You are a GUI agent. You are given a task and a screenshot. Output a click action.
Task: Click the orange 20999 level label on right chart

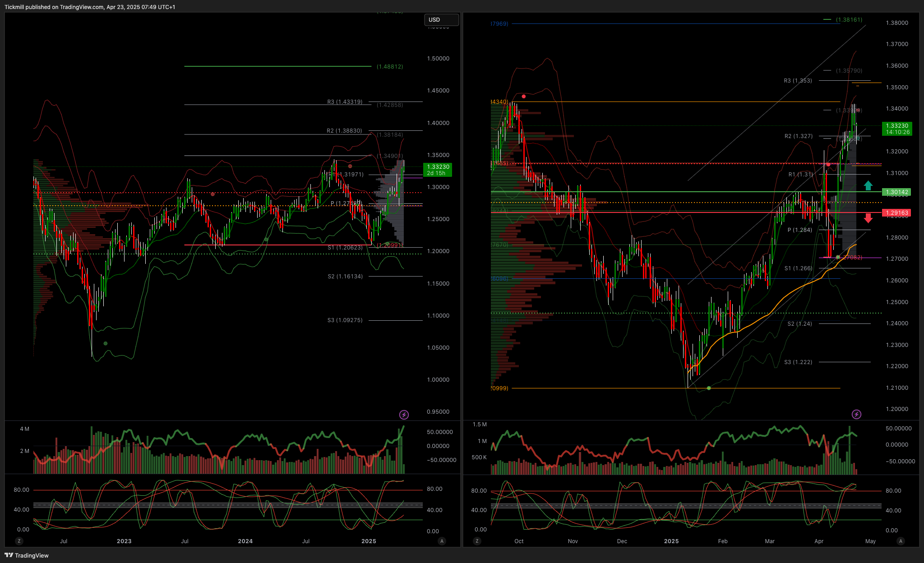pos(499,388)
